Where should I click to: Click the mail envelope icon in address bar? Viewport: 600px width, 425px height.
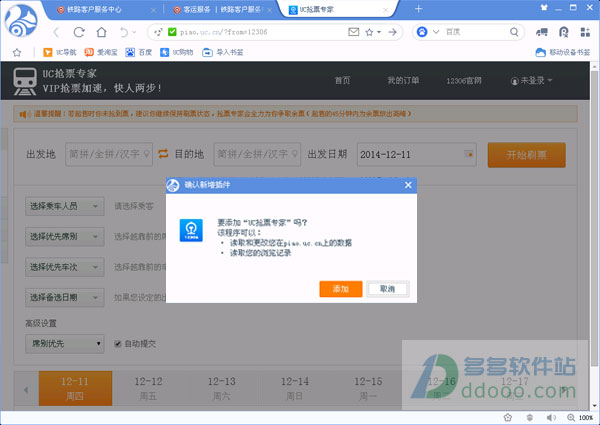click(x=354, y=32)
